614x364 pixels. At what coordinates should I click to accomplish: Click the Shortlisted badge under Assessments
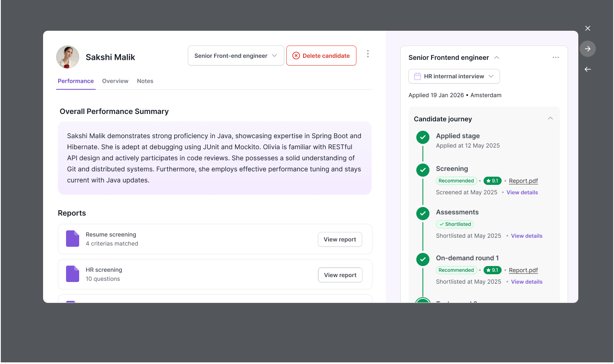[x=455, y=224]
